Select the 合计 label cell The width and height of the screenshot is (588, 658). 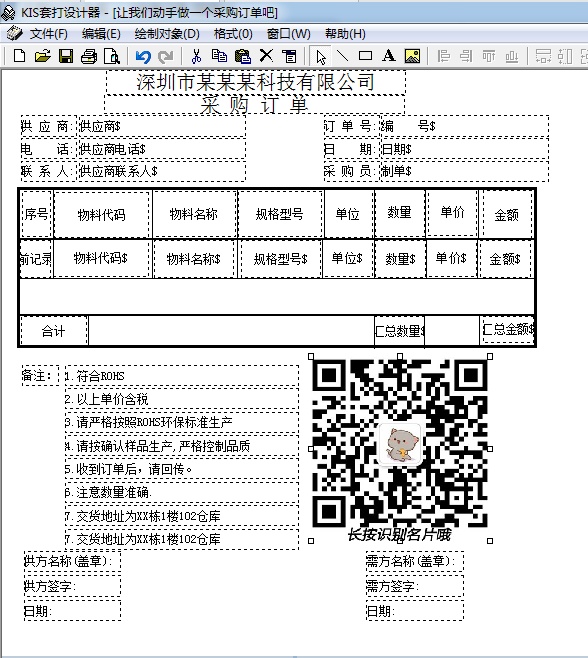point(54,331)
